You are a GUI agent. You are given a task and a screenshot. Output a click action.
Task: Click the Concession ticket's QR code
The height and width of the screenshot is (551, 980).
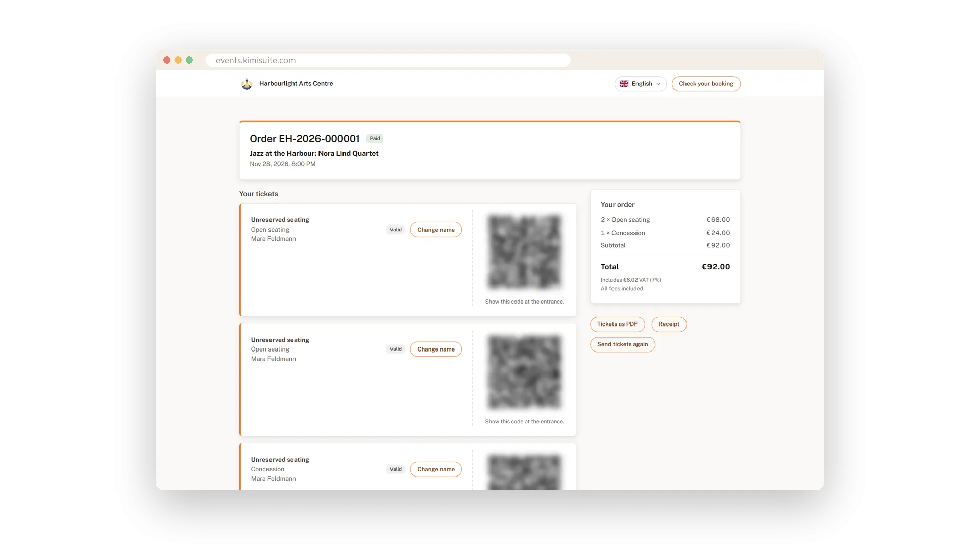[x=525, y=472]
